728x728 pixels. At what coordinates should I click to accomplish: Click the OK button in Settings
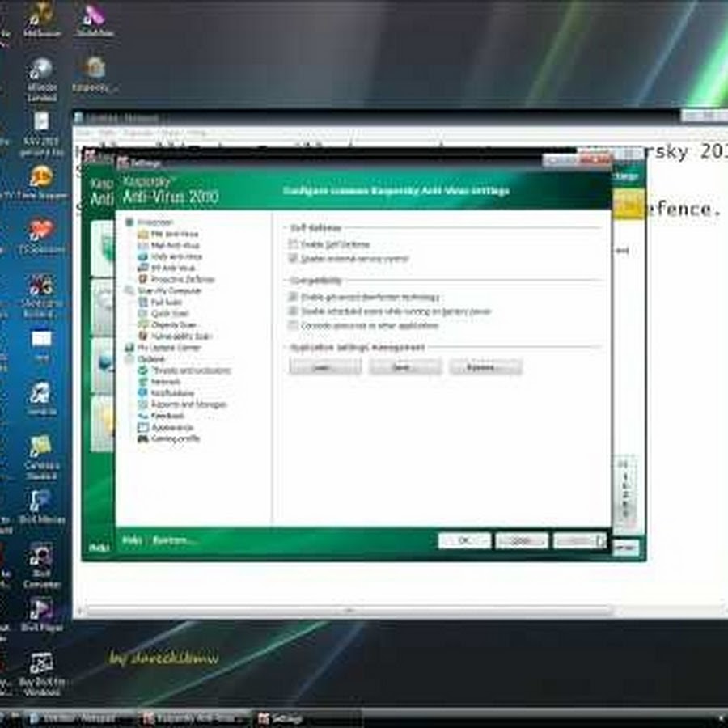click(464, 540)
